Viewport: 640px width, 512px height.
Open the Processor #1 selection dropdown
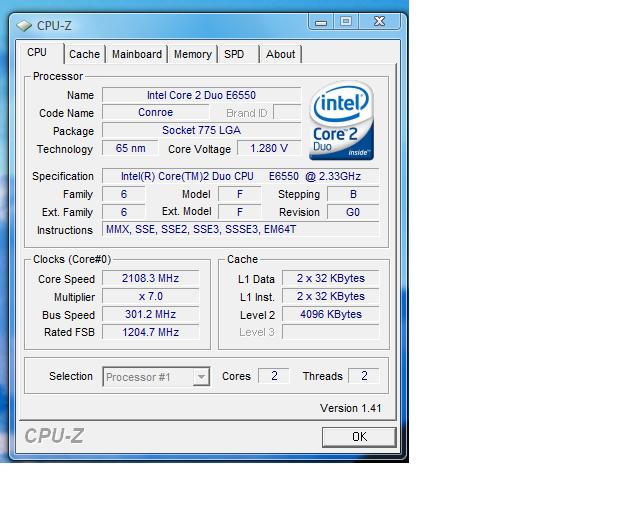(156, 377)
